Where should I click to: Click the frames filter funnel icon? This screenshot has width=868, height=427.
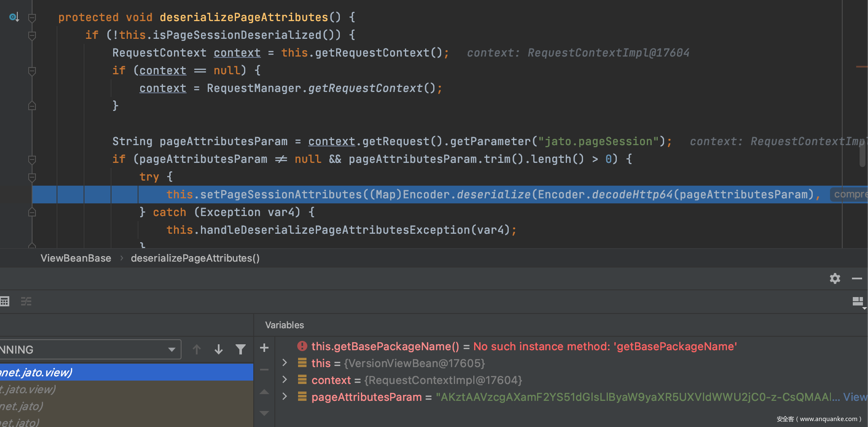pyautogui.click(x=241, y=349)
